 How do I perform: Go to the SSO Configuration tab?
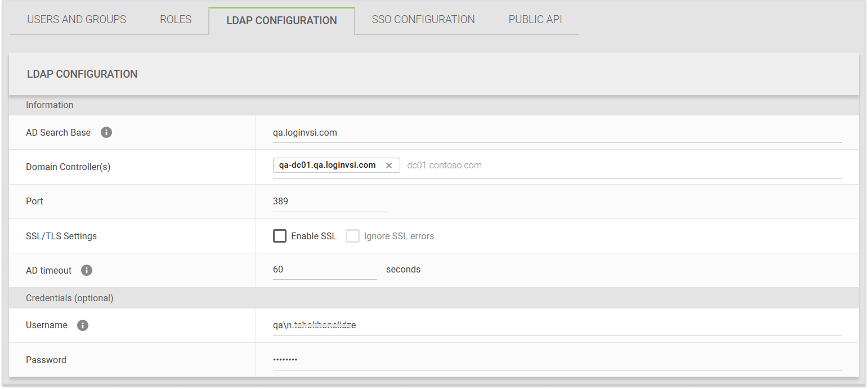423,20
